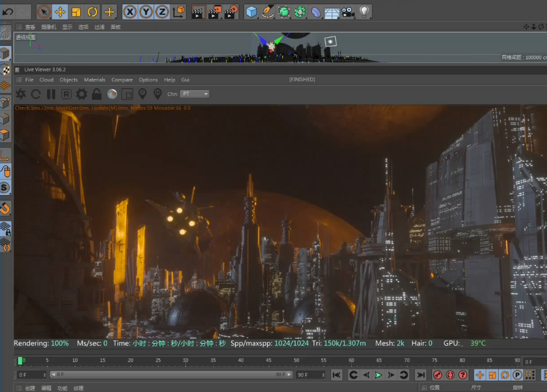Viewport: 547px width, 392px height.
Task: Toggle Octane render region icon
Action: pyautogui.click(x=127, y=94)
